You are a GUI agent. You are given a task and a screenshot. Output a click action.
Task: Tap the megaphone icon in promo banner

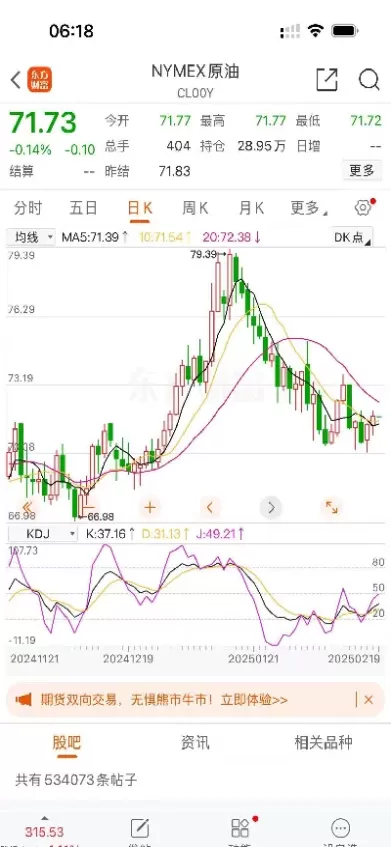click(24, 700)
